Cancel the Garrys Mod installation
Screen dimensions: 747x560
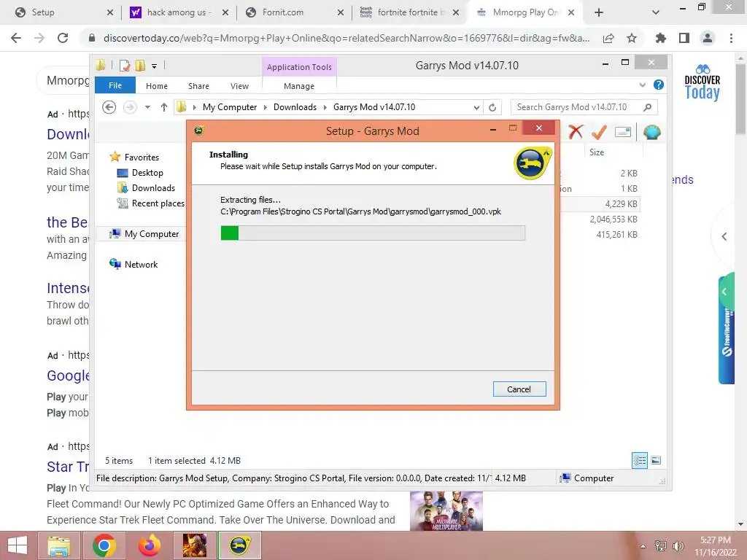tap(519, 389)
